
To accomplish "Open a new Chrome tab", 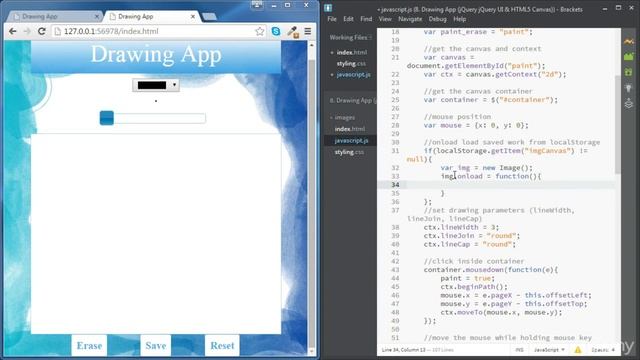I will click(x=209, y=16).
